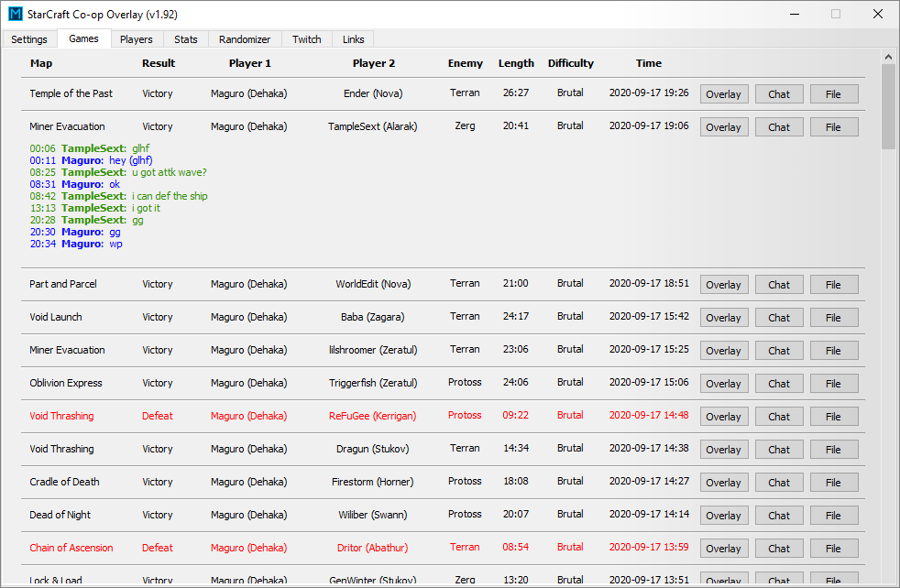
Task: Click the Player 2 column header
Action: pyautogui.click(x=374, y=63)
